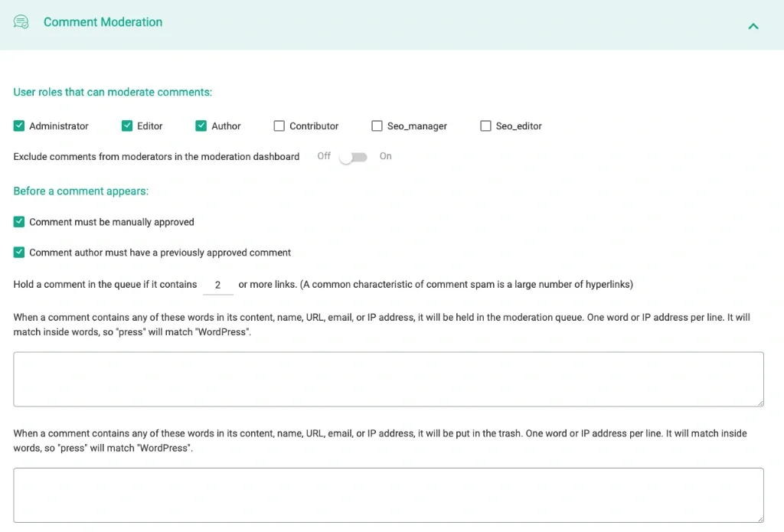
Task: Uncheck the Author role checkbox
Action: (201, 126)
